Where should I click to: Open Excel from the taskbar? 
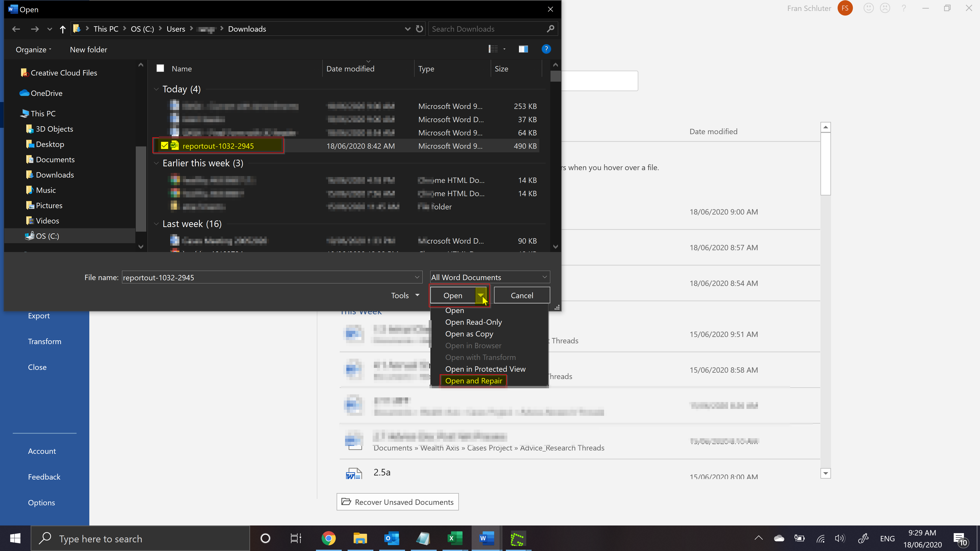pos(455,539)
